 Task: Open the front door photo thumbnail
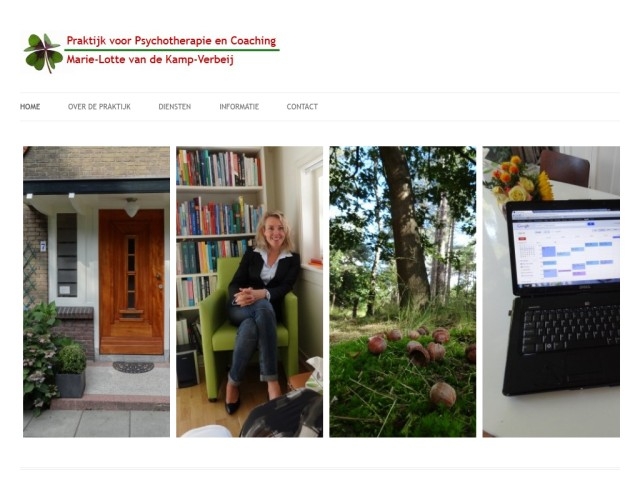tap(96, 292)
